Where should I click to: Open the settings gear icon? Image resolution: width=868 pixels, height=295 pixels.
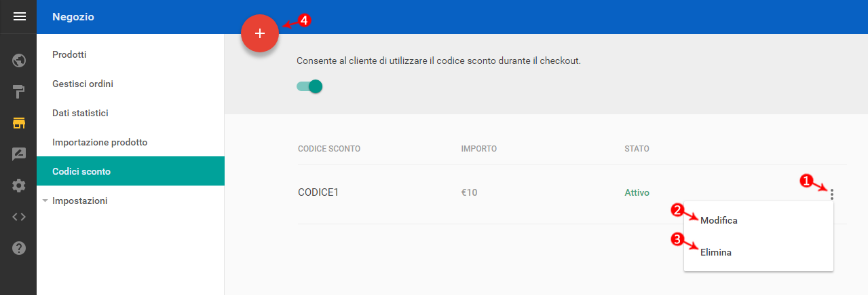pyautogui.click(x=19, y=186)
